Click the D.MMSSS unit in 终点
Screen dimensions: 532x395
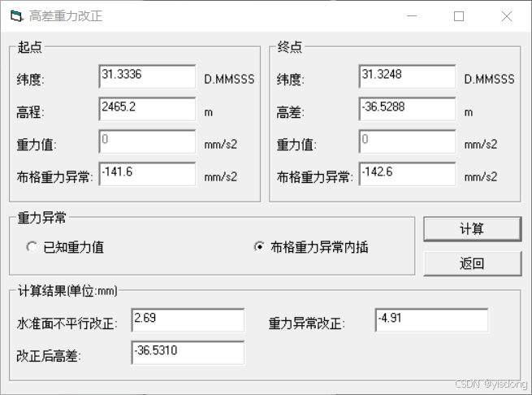coord(489,80)
